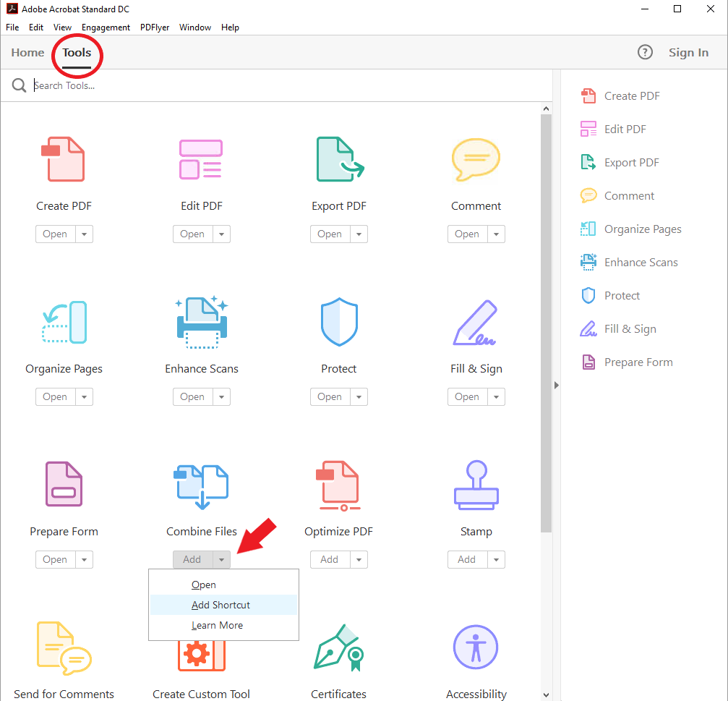
Task: Click the search magnifier icon
Action: [19, 85]
